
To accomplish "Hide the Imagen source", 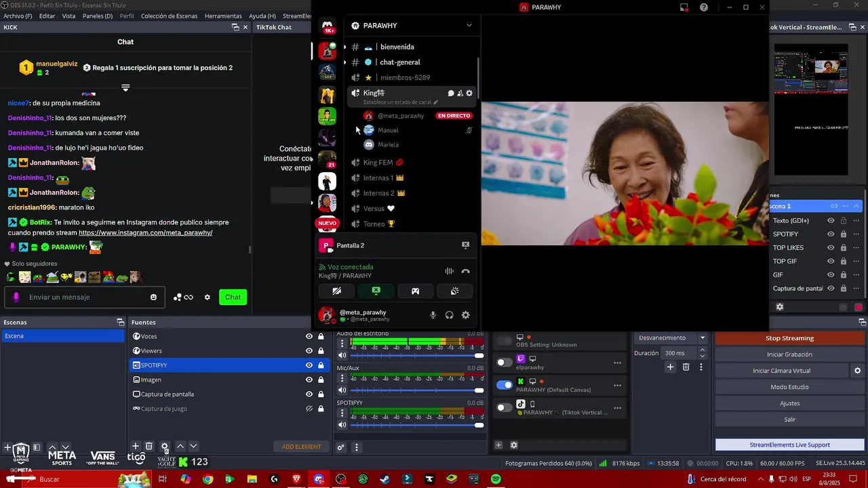I will (x=309, y=380).
